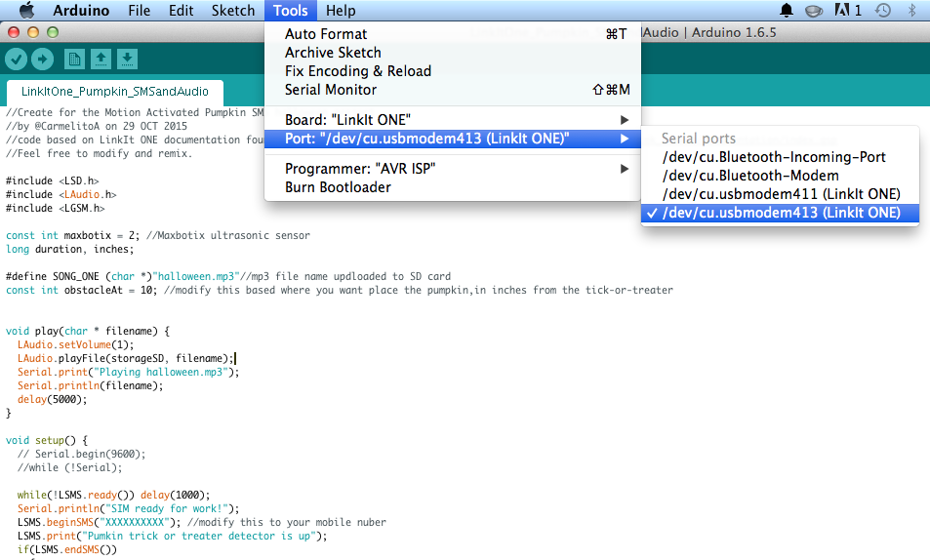
Task: Click the cloud disk menu bar icon
Action: point(814,10)
